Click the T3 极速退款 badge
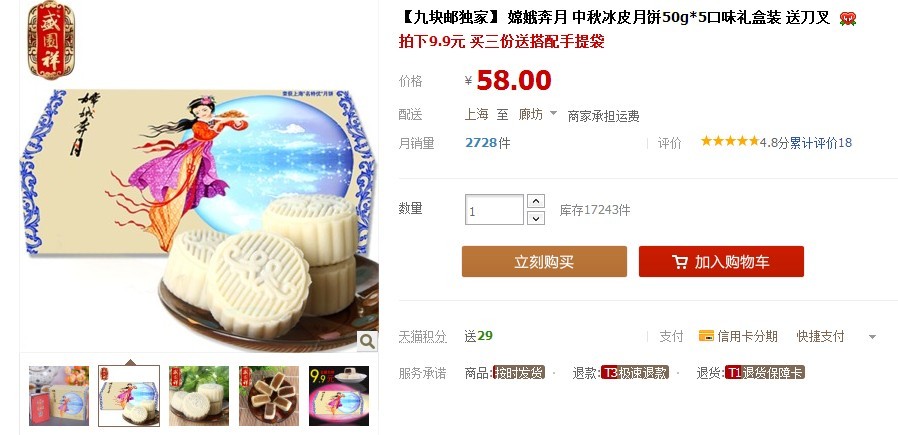Image resolution: width=898 pixels, height=435 pixels. point(635,373)
